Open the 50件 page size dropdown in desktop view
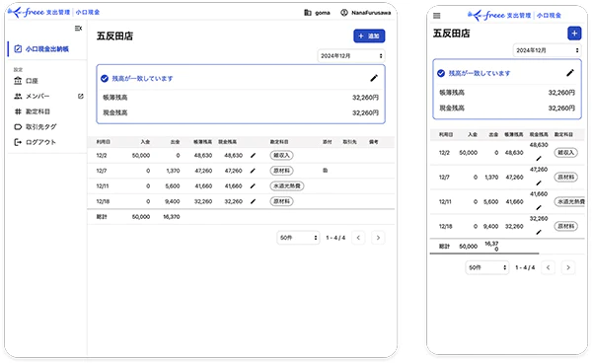 click(x=298, y=238)
